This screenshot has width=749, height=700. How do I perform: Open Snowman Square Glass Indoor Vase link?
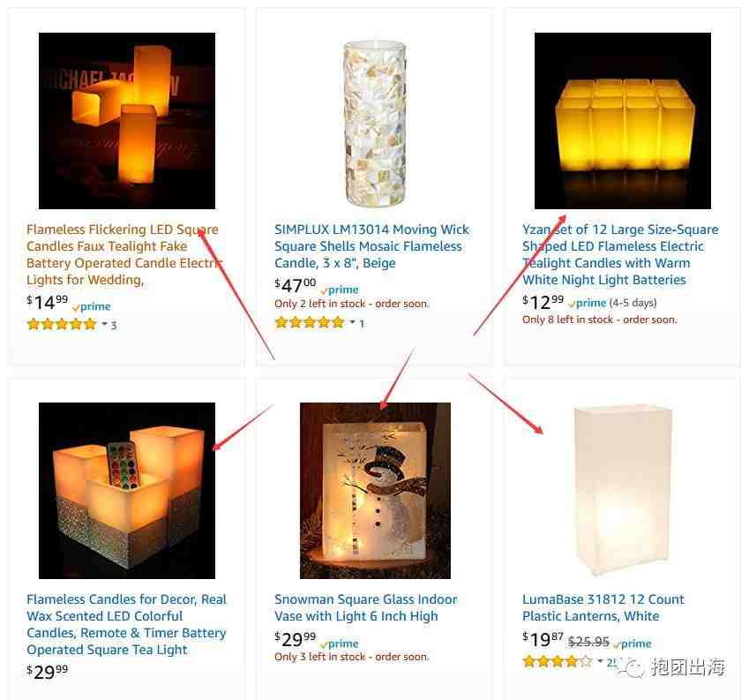point(366,607)
